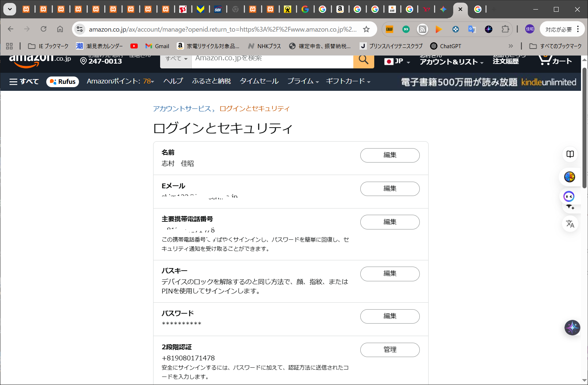Click 管理 button for 2段階認証
The image size is (588, 385).
(390, 350)
